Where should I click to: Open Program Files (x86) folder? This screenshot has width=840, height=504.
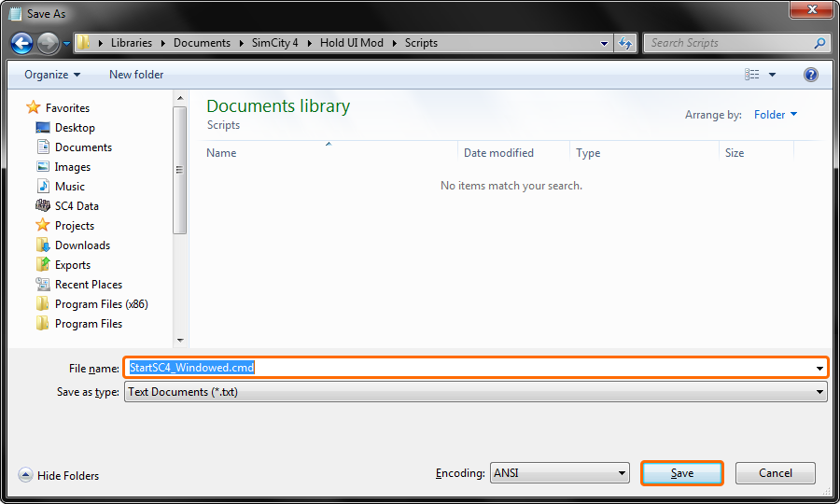(x=101, y=304)
